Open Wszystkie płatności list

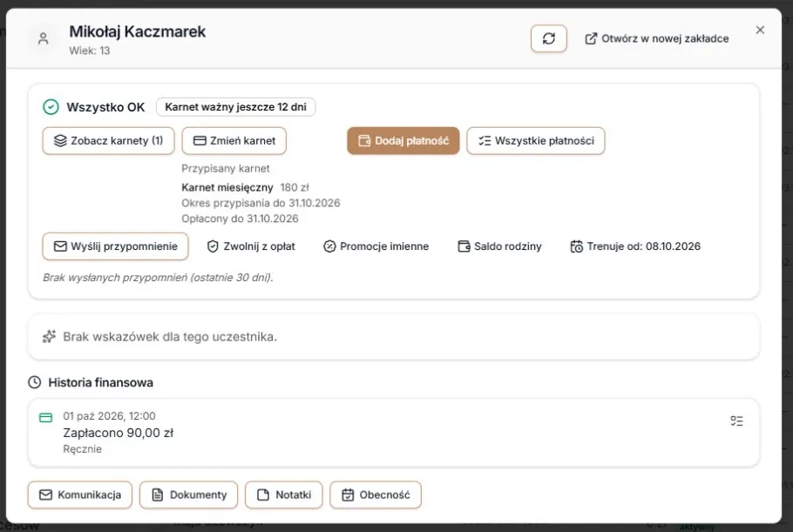click(536, 140)
